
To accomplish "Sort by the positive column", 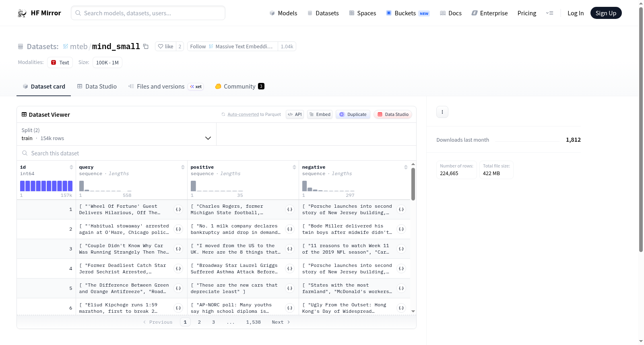I will tap(294, 167).
